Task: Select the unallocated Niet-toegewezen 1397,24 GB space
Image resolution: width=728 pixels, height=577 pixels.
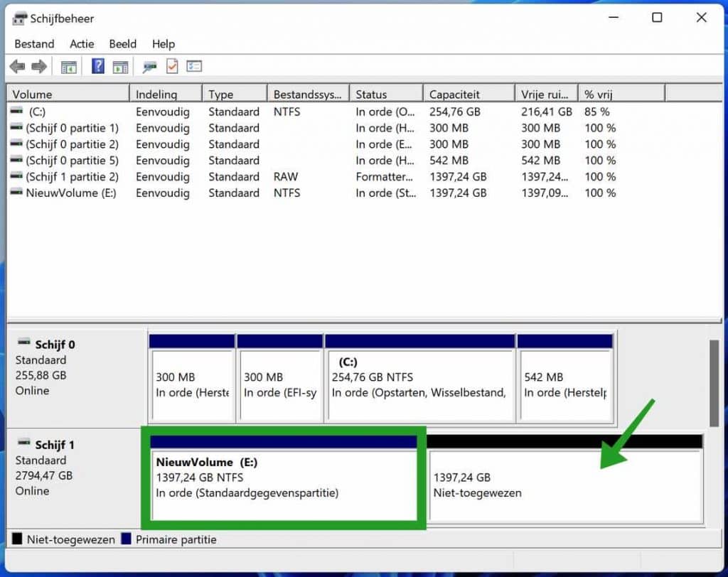Action: click(x=565, y=485)
